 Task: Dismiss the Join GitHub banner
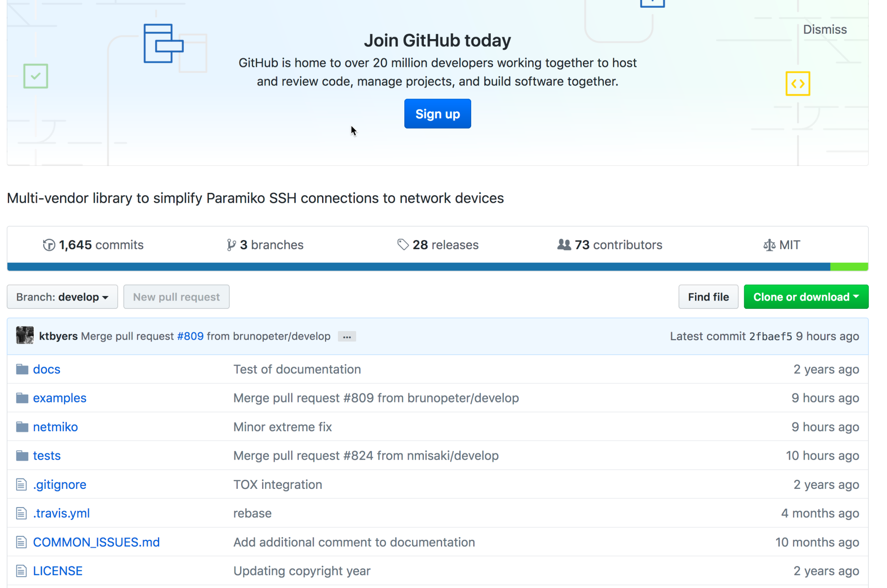point(825,30)
